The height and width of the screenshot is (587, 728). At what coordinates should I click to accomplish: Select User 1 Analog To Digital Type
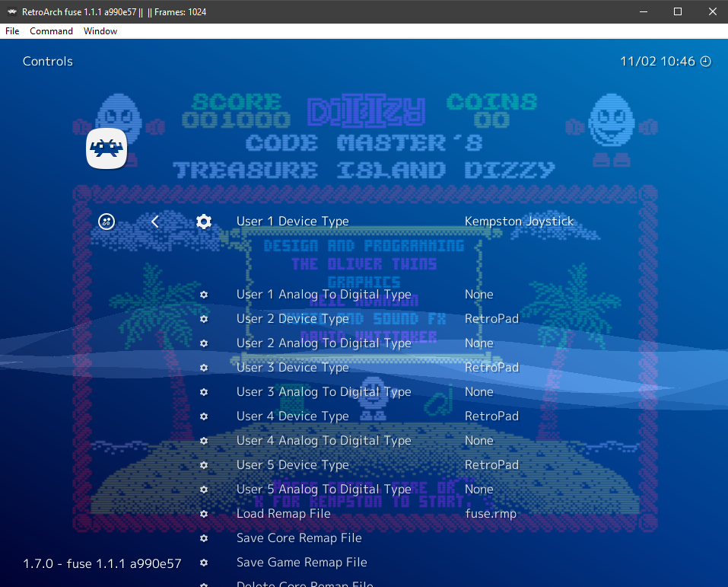coord(323,295)
